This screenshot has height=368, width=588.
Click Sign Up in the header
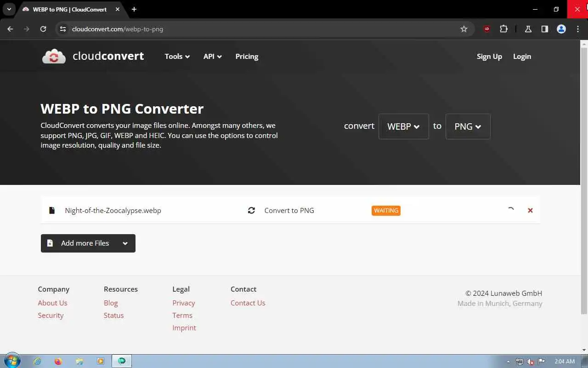click(x=489, y=56)
